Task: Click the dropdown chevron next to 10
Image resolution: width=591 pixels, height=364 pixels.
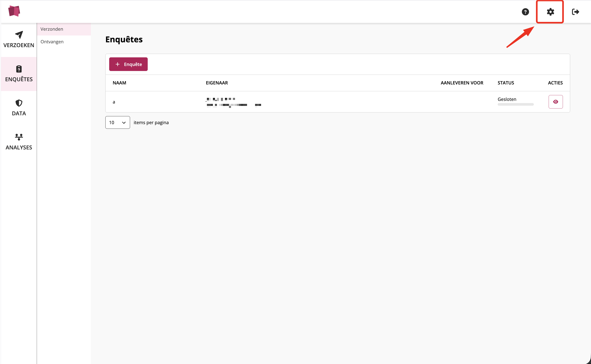Action: [x=124, y=123]
